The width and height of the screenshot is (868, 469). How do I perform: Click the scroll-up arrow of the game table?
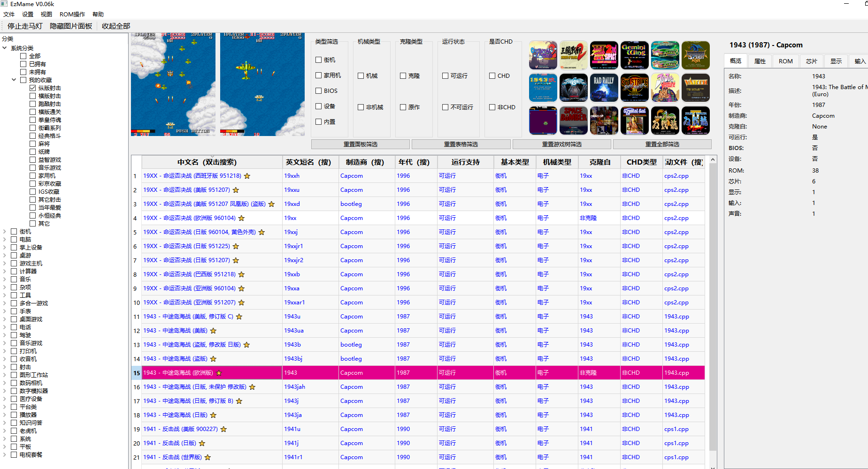point(713,160)
